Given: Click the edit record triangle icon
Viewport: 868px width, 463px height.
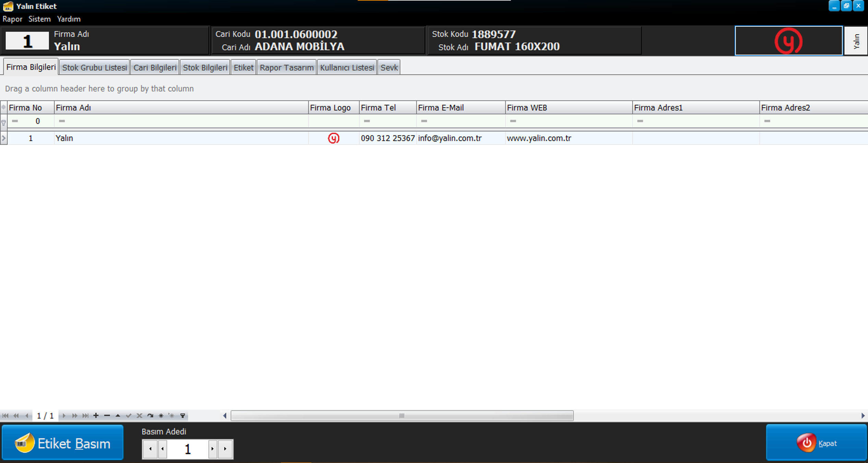Looking at the screenshot, I should tap(118, 416).
